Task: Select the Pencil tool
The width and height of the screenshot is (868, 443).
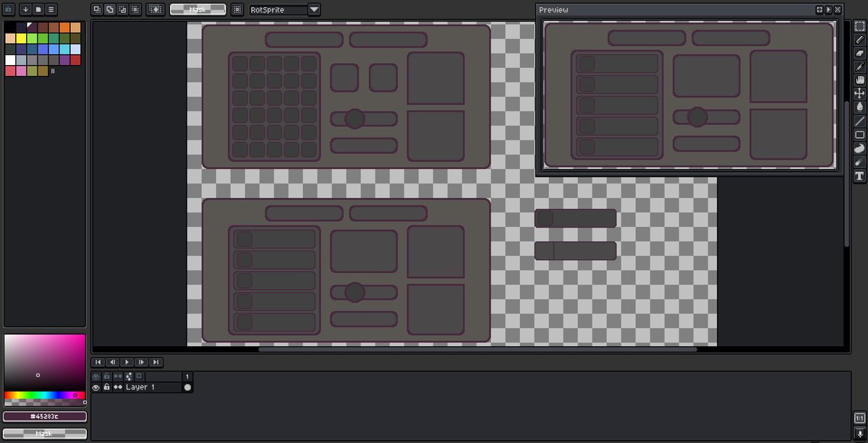Action: (859, 40)
